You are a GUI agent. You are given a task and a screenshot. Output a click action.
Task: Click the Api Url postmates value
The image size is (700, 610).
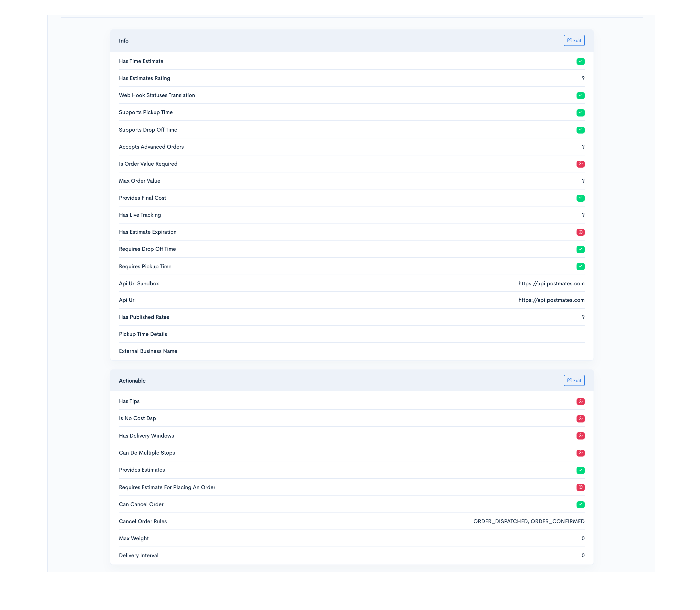click(551, 300)
